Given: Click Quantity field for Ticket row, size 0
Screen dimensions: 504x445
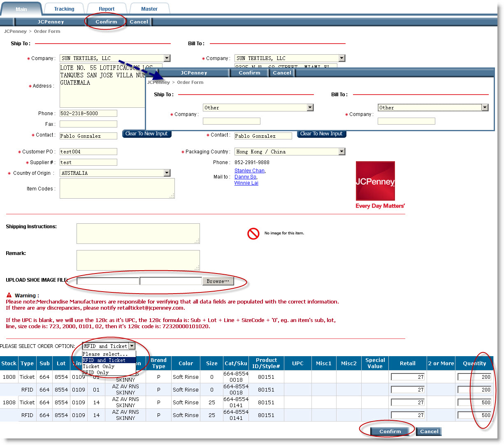Looking at the screenshot, I should click(474, 377).
